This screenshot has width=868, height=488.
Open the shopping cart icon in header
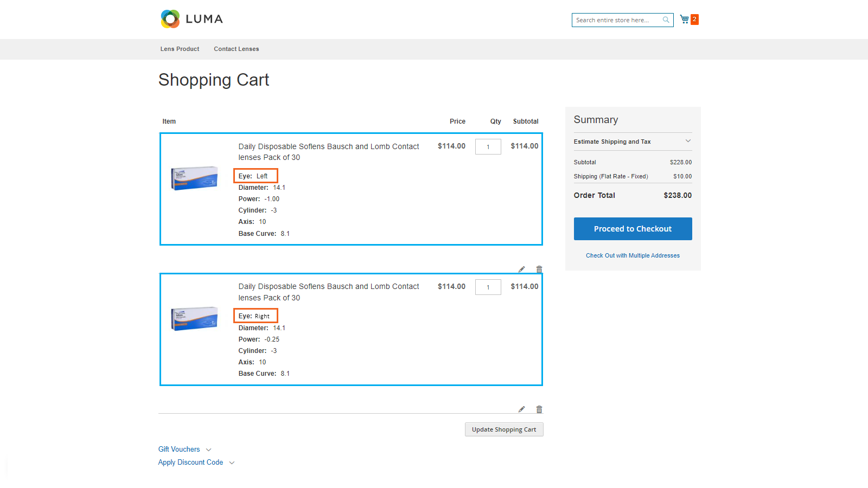pos(685,20)
